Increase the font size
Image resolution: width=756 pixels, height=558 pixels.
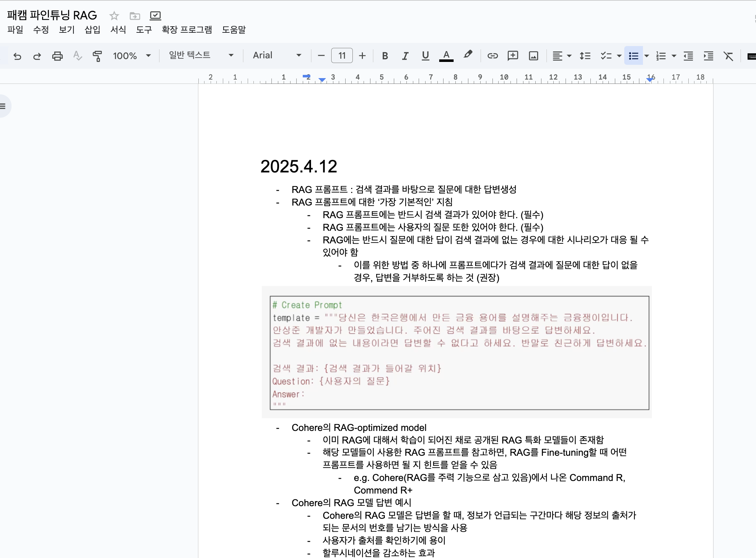pyautogui.click(x=362, y=55)
